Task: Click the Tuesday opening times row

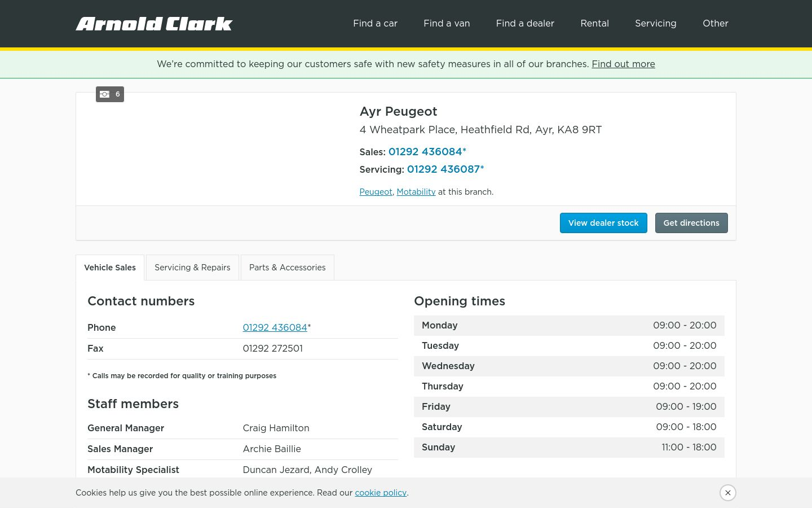Action: (x=569, y=346)
